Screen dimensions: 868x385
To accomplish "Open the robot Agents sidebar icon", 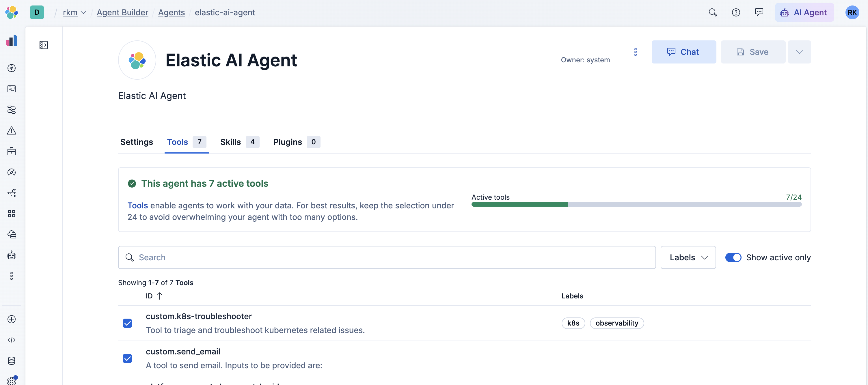I will pyautogui.click(x=12, y=255).
